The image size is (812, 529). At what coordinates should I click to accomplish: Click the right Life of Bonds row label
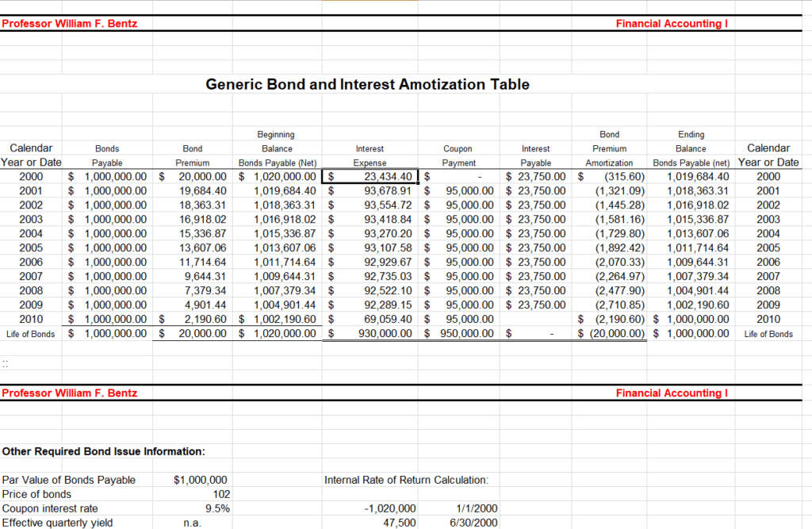coord(768,334)
